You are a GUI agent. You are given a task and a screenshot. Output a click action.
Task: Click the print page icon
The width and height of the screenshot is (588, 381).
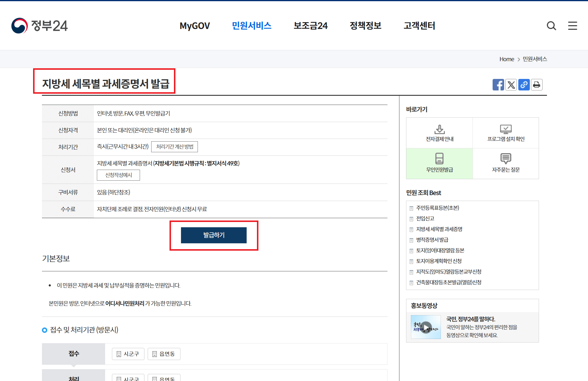[x=537, y=85]
